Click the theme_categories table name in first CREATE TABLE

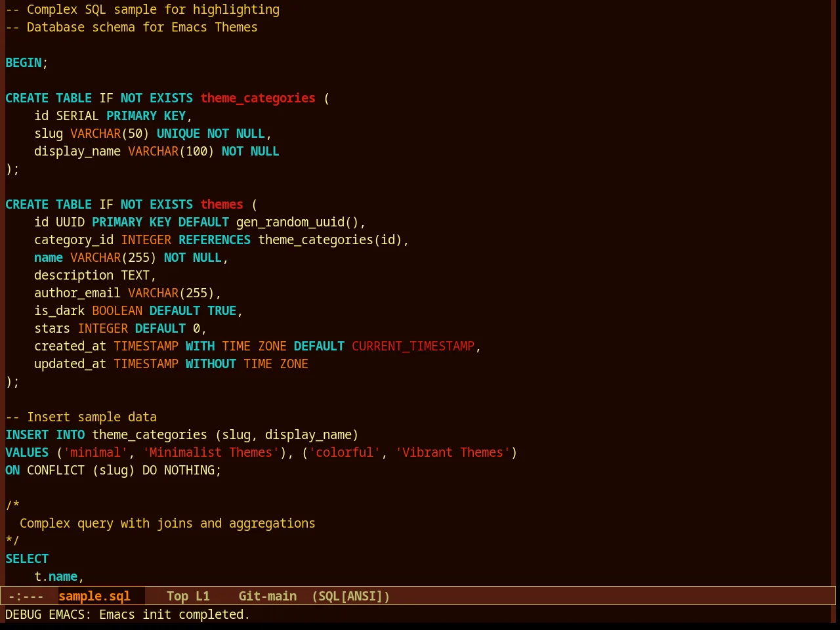pos(258,98)
